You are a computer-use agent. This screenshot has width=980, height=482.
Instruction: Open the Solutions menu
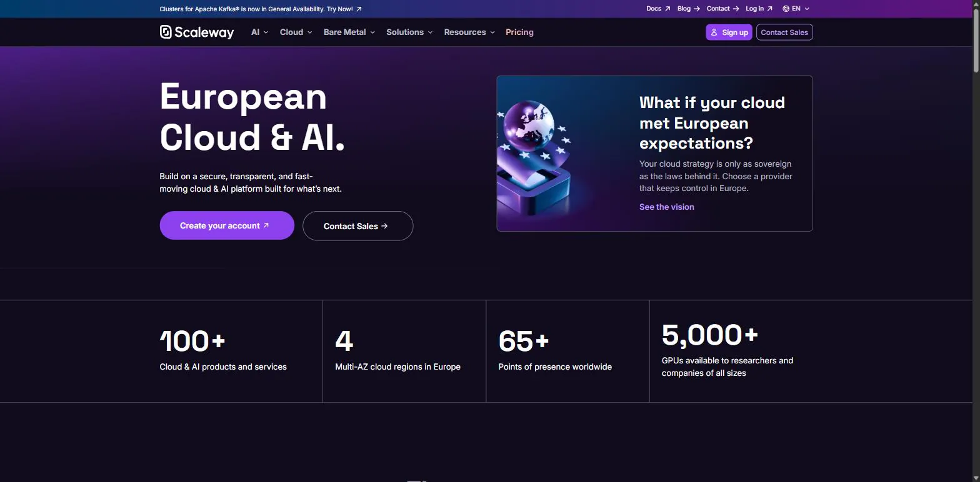[409, 32]
